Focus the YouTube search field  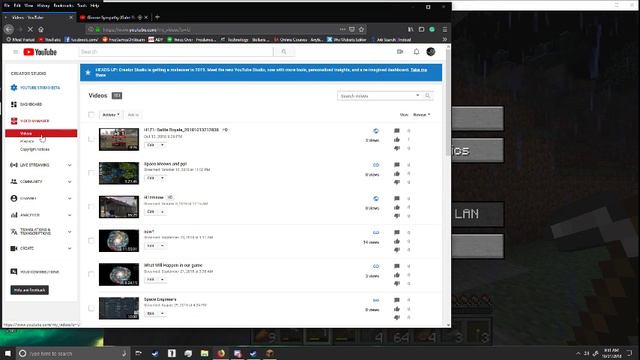pyautogui.click(x=176, y=52)
